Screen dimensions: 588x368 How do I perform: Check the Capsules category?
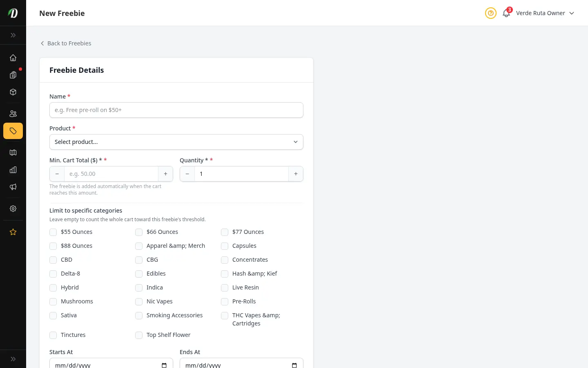(225, 246)
